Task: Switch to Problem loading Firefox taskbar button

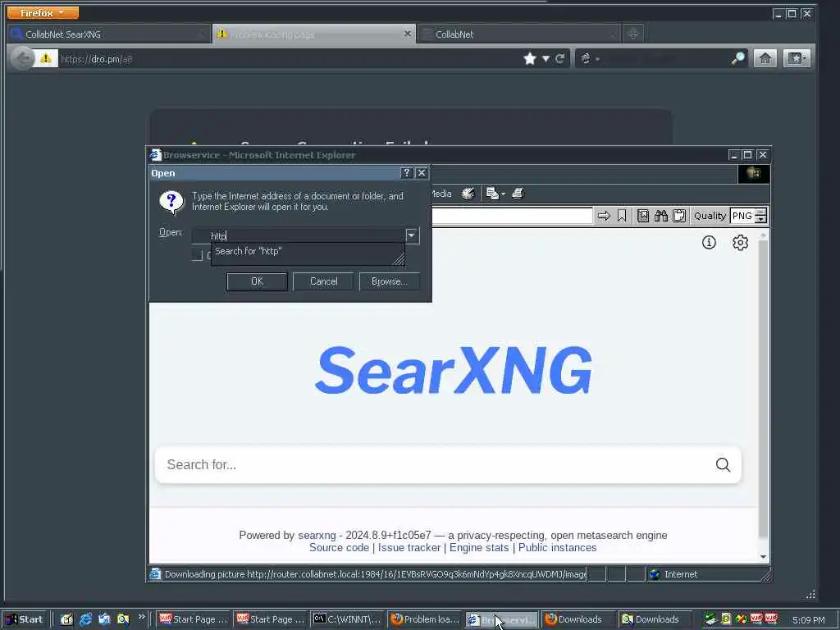Action: [424, 619]
